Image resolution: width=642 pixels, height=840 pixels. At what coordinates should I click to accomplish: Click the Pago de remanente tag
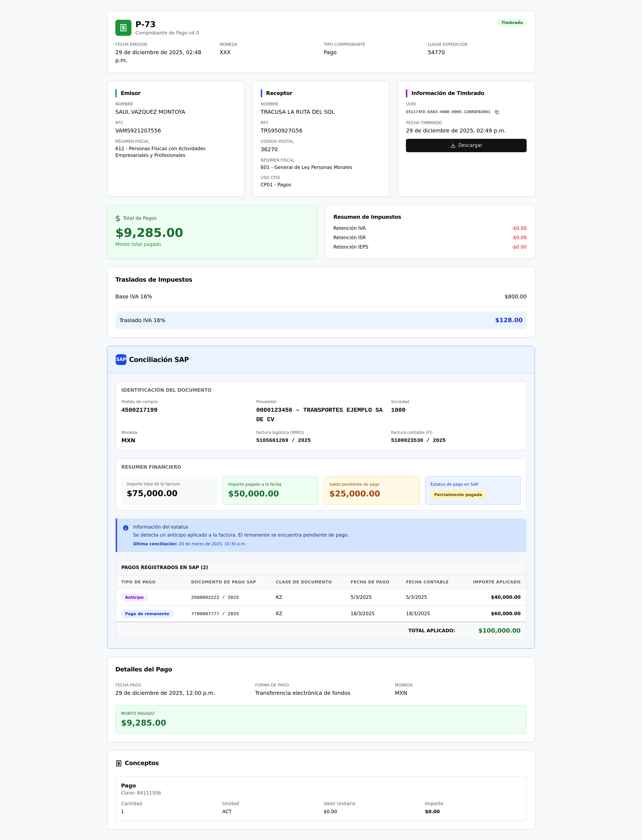[x=147, y=614]
